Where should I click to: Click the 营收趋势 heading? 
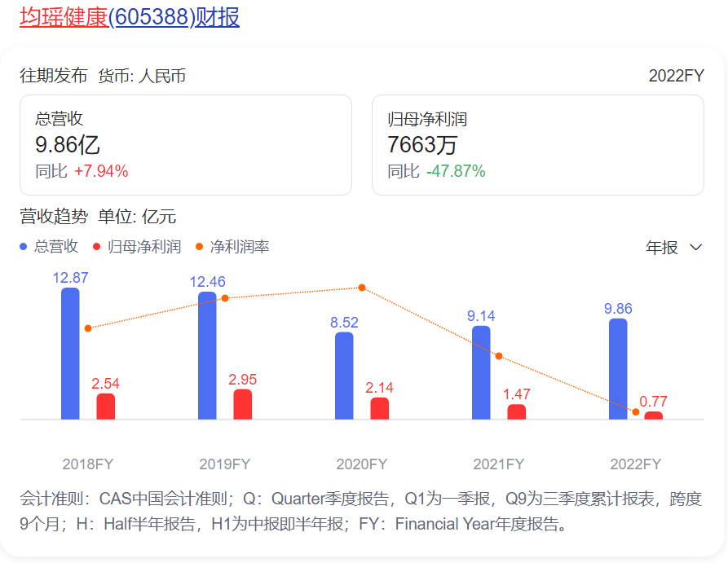click(x=53, y=217)
